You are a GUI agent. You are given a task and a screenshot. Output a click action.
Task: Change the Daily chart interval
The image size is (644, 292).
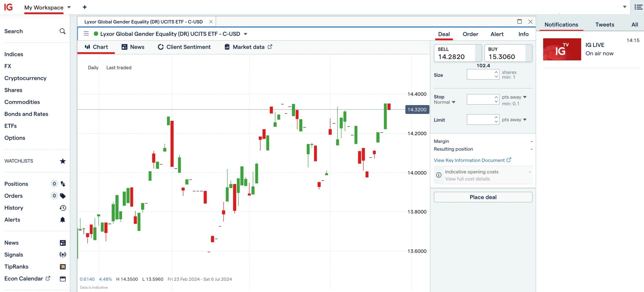[93, 67]
